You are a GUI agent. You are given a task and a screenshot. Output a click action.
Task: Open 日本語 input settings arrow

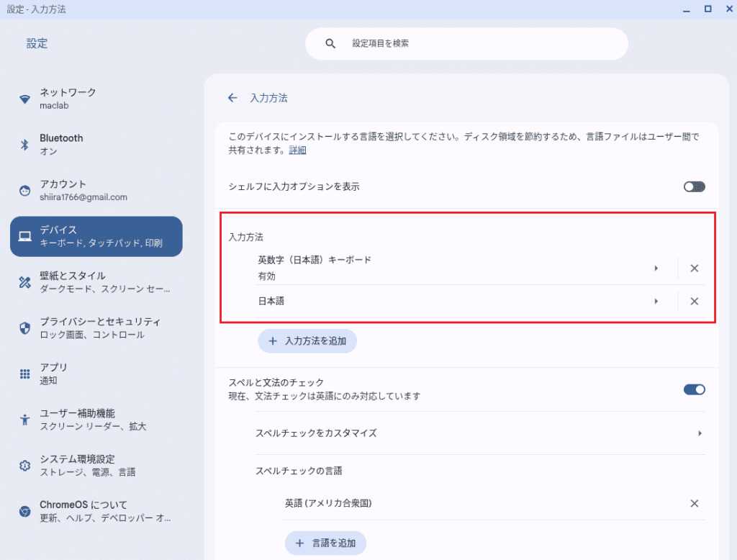click(656, 301)
